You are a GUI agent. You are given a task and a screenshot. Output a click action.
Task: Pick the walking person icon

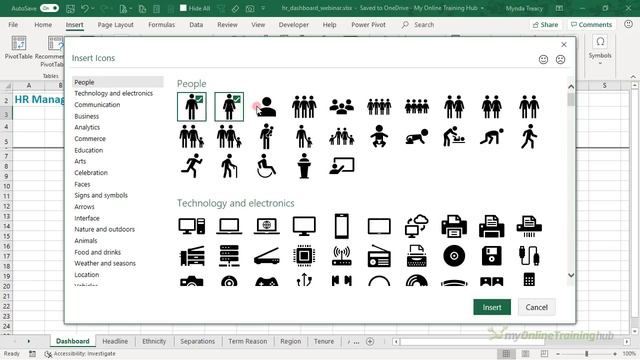point(529,136)
